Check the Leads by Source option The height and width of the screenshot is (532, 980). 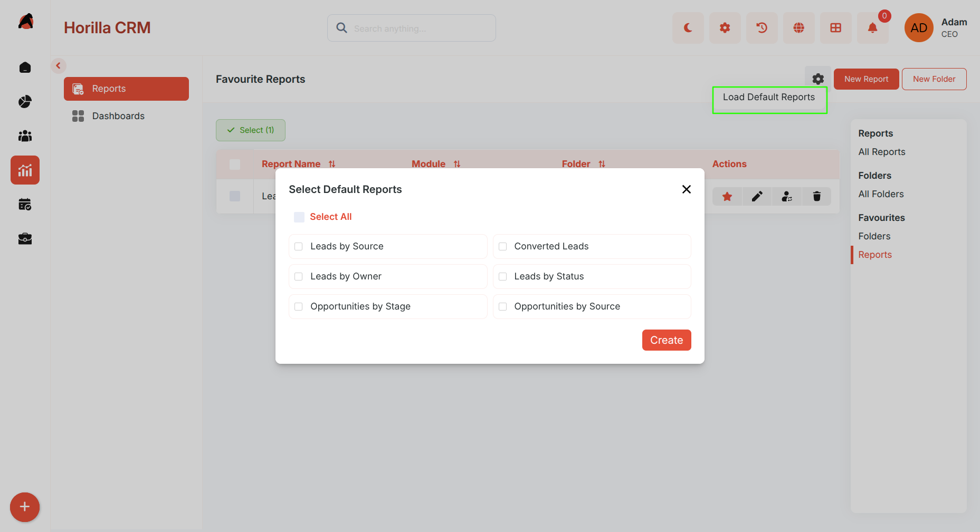click(x=299, y=247)
